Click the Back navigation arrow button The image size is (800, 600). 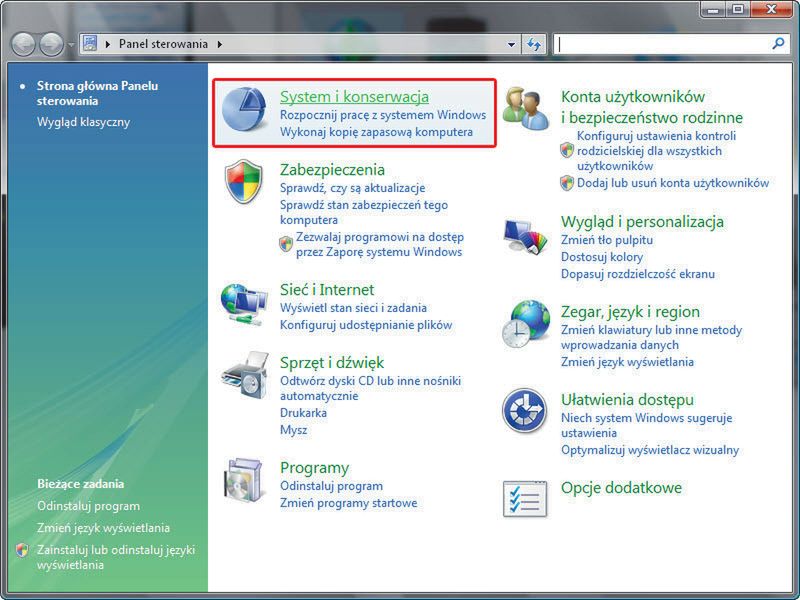point(23,45)
